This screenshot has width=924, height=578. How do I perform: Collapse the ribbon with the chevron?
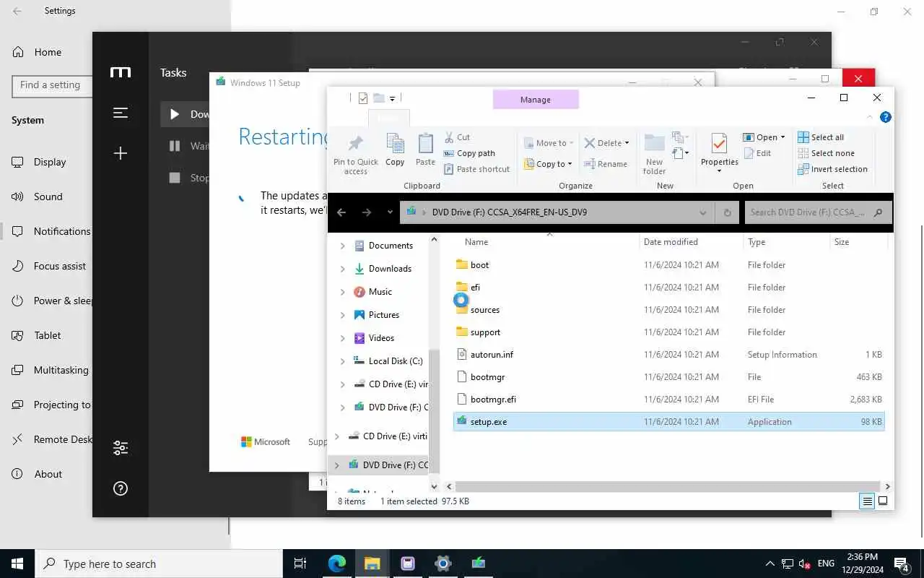pos(869,117)
